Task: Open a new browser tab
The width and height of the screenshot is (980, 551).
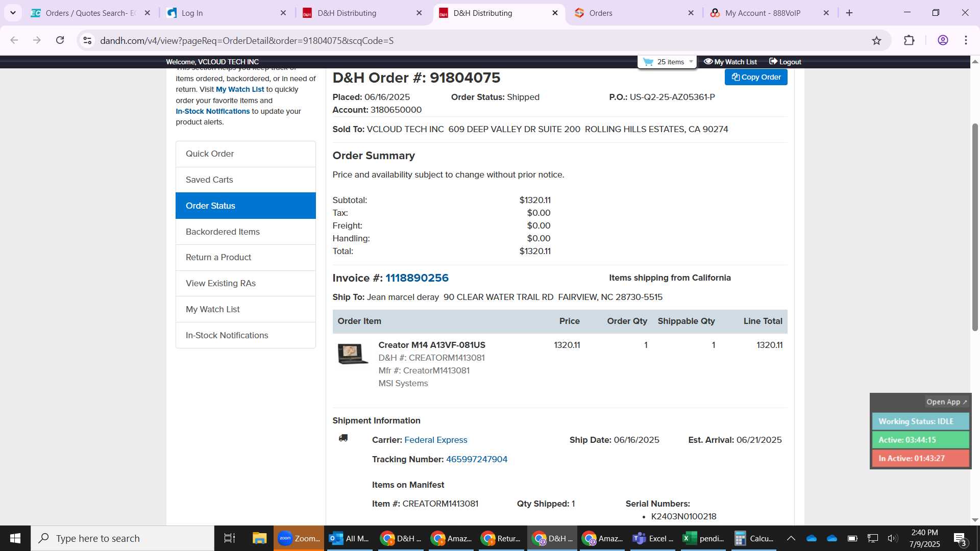Action: [x=849, y=13]
